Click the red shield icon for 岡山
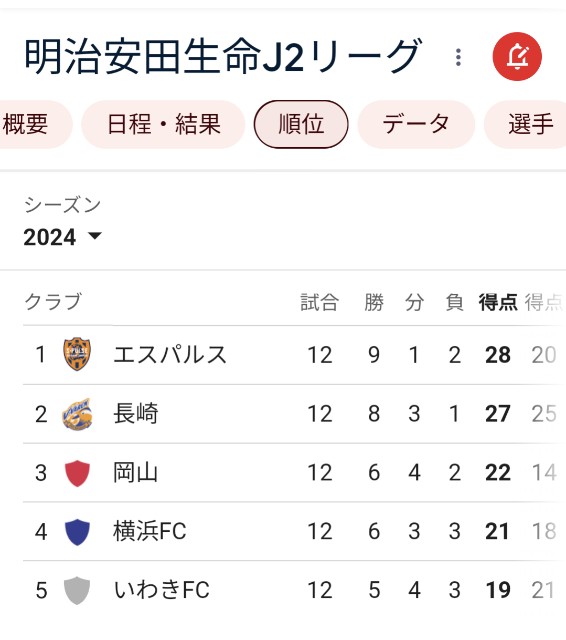Viewport: 566px width, 640px height. click(x=77, y=473)
